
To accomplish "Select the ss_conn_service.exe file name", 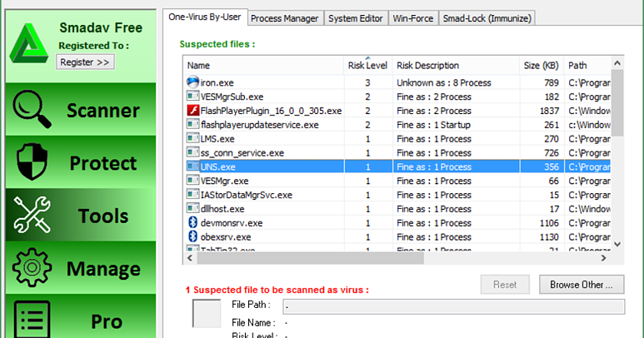I will pos(242,153).
